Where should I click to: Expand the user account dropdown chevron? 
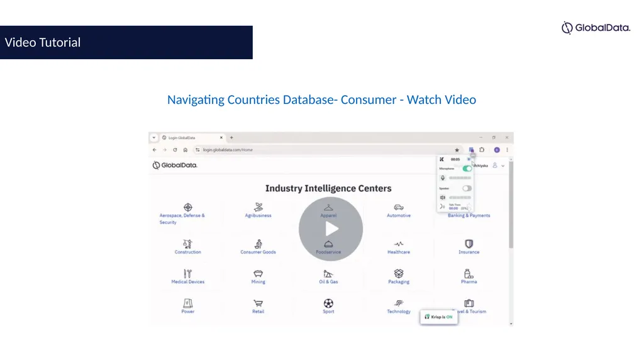click(502, 166)
